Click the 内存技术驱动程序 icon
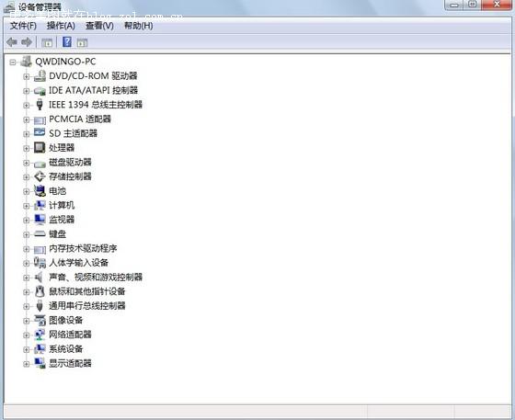The image size is (515, 420). click(40, 249)
